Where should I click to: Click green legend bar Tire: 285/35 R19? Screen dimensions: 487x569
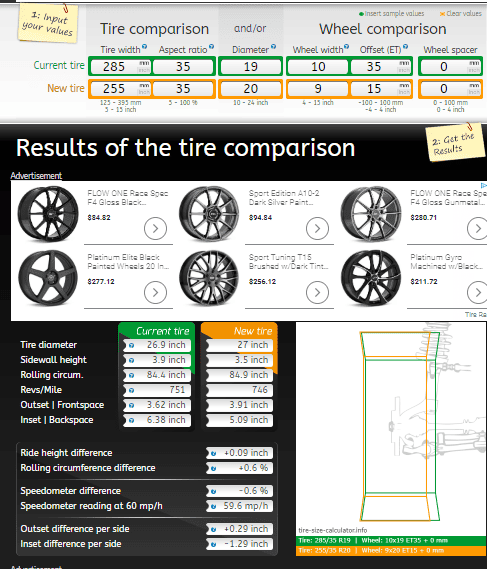point(391,541)
